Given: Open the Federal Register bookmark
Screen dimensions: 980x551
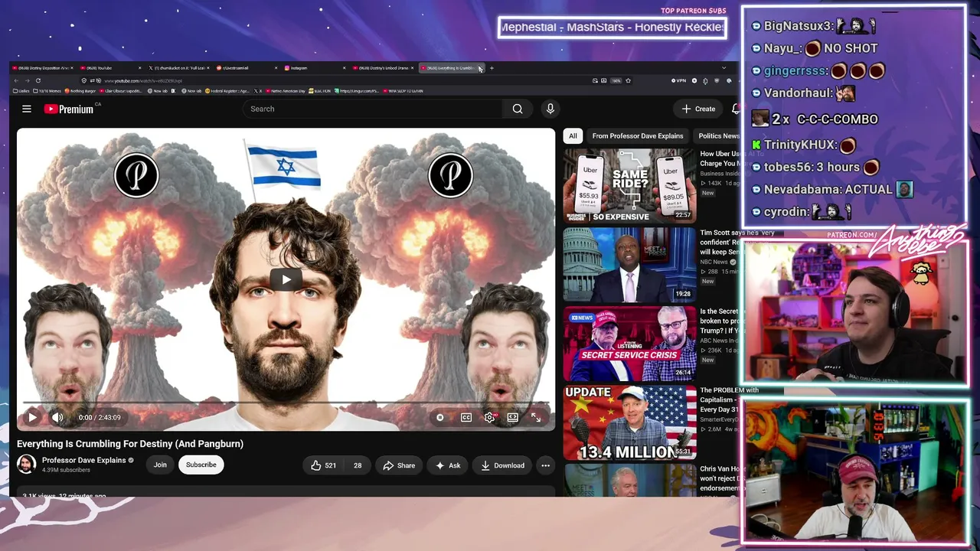Looking at the screenshot, I should 227,91.
